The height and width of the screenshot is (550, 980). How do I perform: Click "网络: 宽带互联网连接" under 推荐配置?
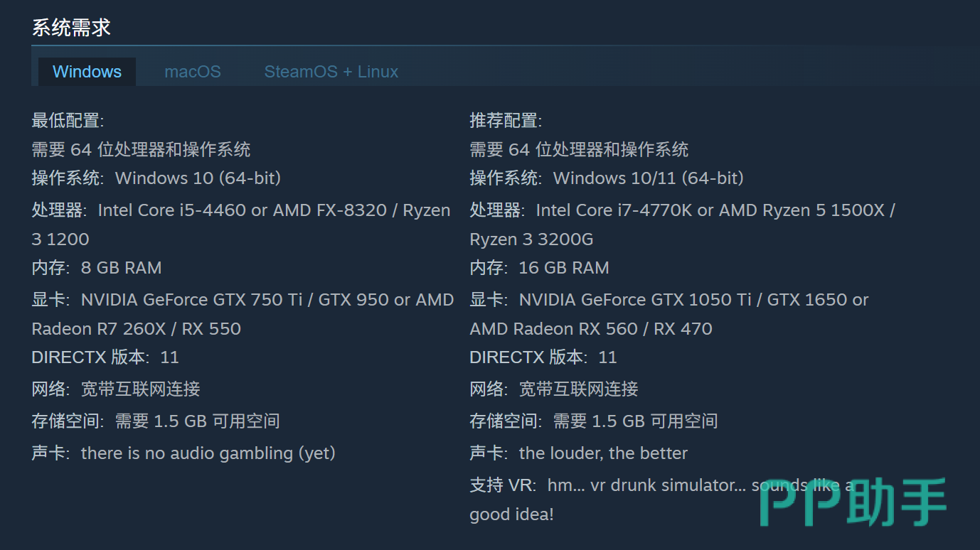554,389
